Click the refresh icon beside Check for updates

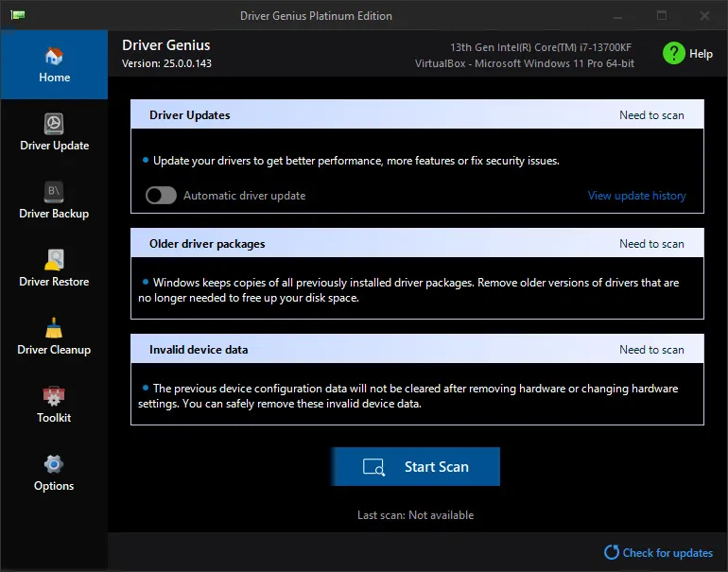(x=612, y=552)
